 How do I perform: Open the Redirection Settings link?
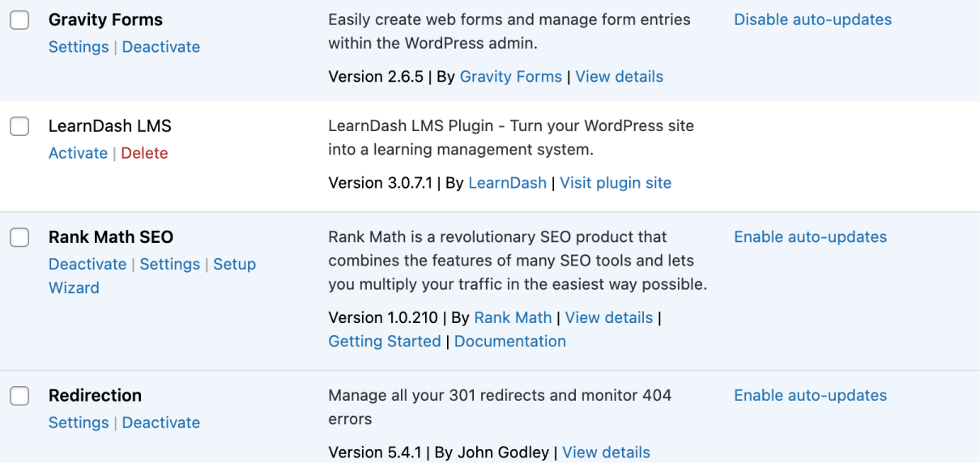click(x=79, y=423)
